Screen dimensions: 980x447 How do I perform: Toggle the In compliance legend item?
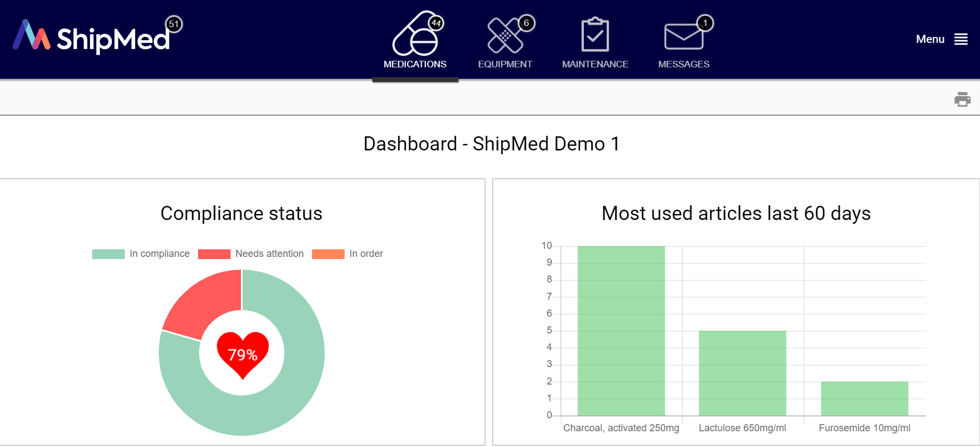point(141,254)
